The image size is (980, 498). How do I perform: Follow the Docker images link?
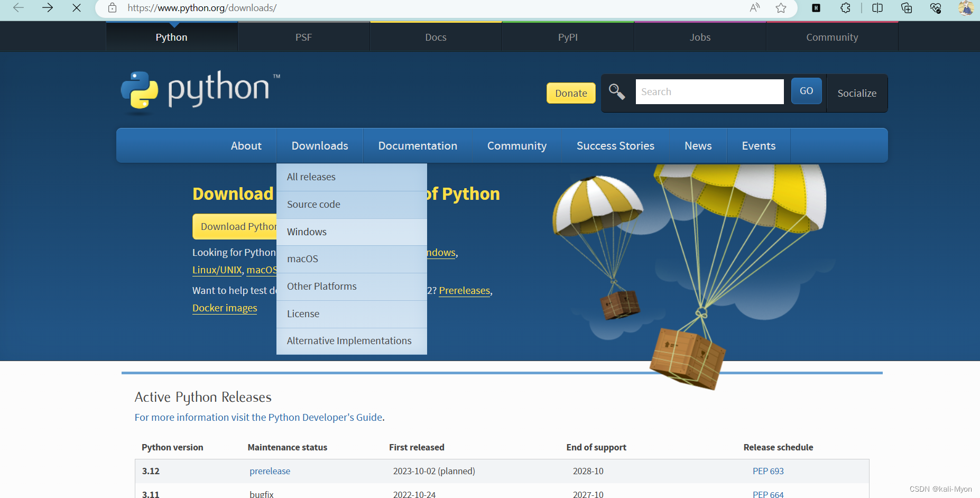click(x=225, y=308)
